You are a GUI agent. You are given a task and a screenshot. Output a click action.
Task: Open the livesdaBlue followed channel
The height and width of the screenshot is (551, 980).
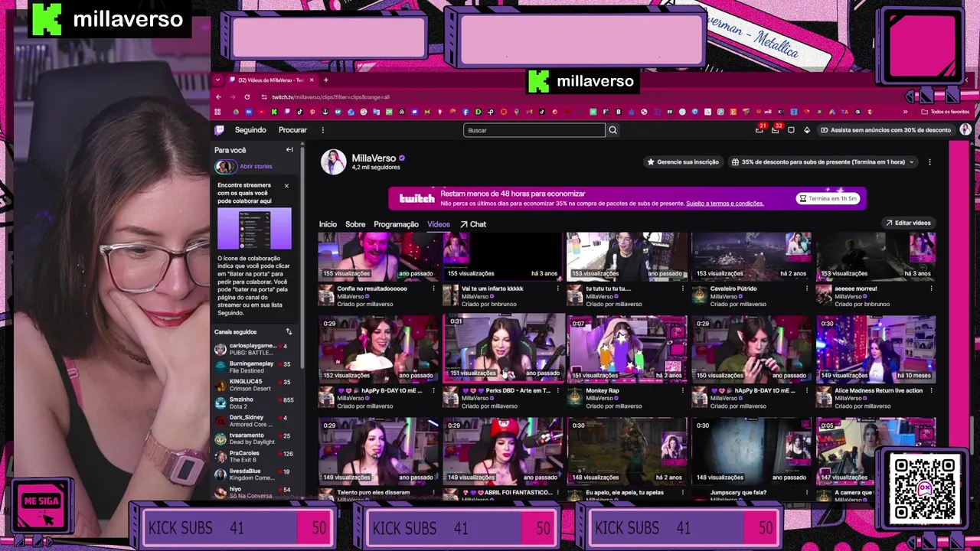click(x=253, y=474)
